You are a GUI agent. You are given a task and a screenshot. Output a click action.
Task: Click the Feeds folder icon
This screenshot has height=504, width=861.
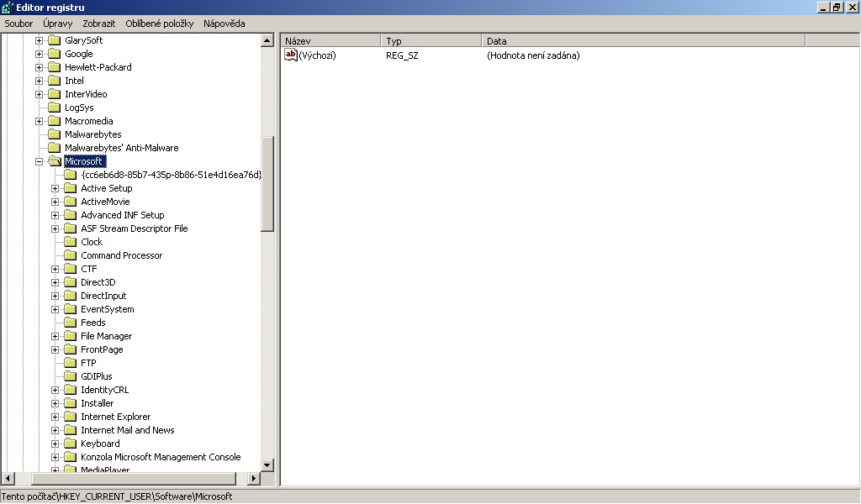71,323
